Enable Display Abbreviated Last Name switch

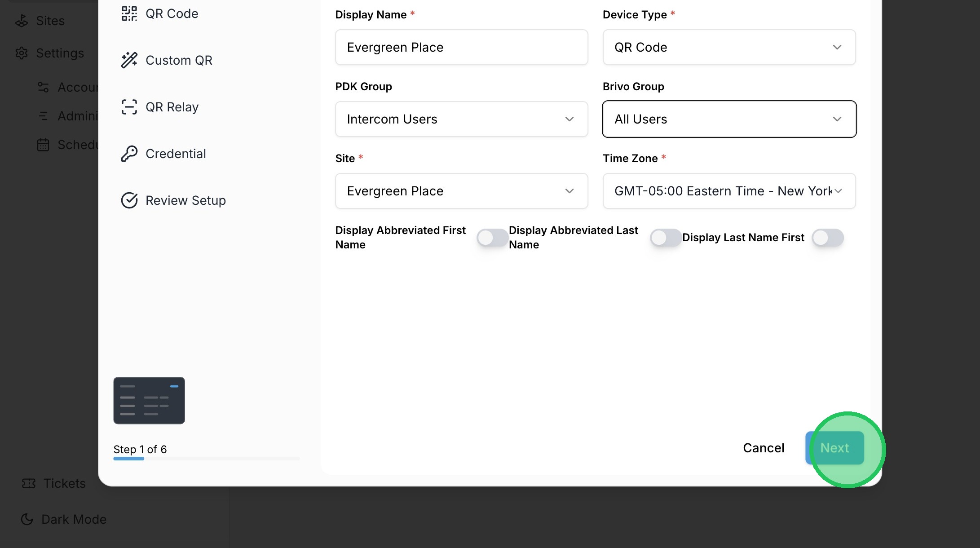pyautogui.click(x=665, y=238)
